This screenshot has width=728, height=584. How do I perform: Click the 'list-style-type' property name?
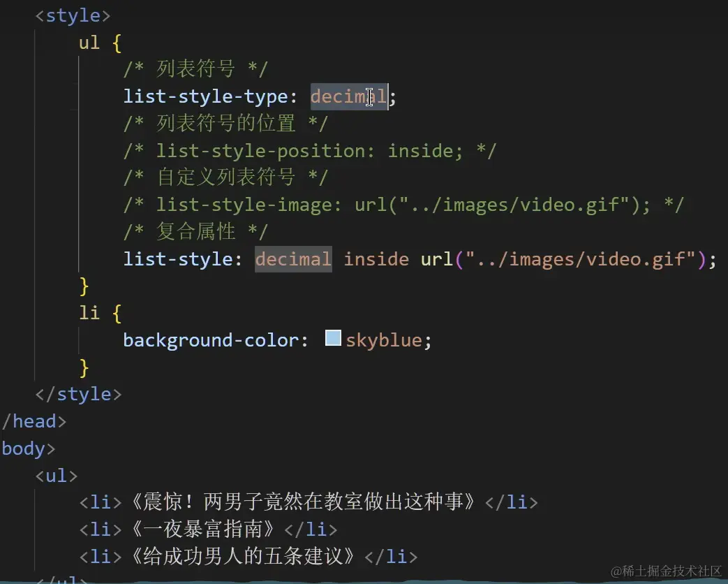coord(206,97)
